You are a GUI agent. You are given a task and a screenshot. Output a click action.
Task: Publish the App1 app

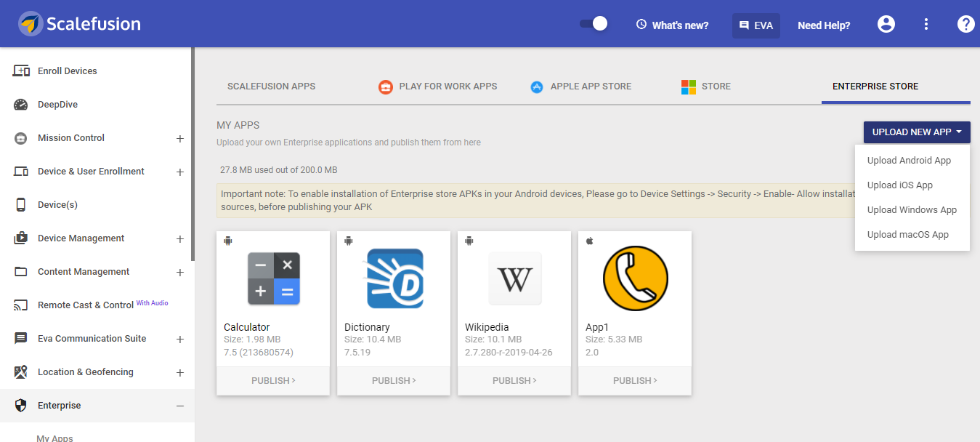[x=635, y=380]
